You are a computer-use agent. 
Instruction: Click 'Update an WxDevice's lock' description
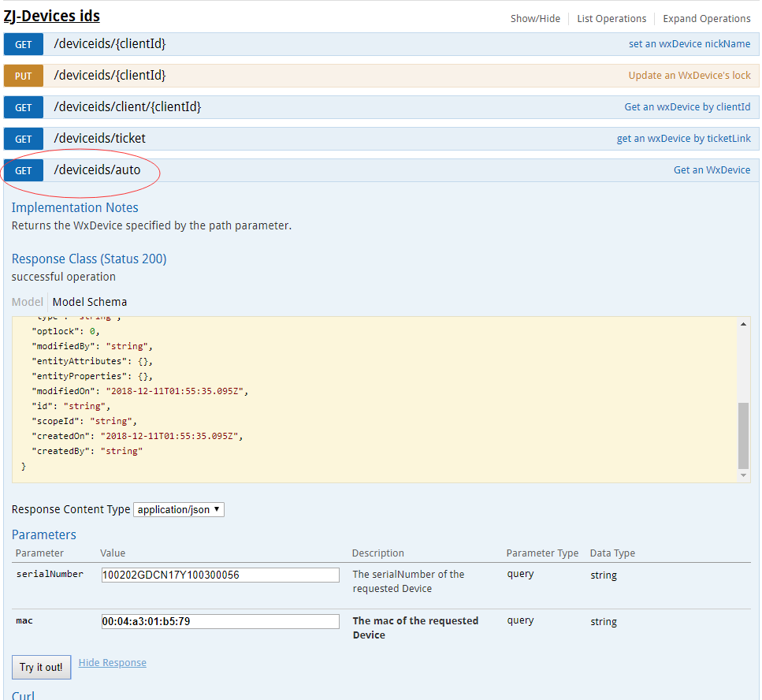690,76
